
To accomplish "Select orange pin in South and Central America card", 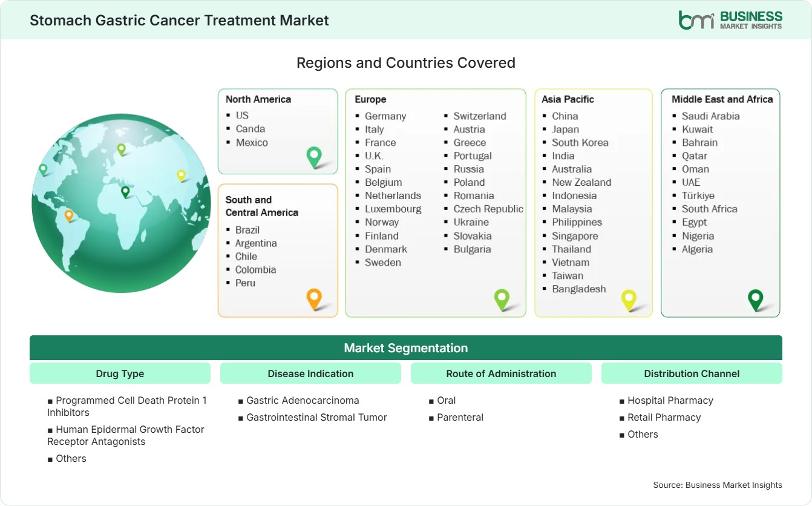I will (314, 299).
